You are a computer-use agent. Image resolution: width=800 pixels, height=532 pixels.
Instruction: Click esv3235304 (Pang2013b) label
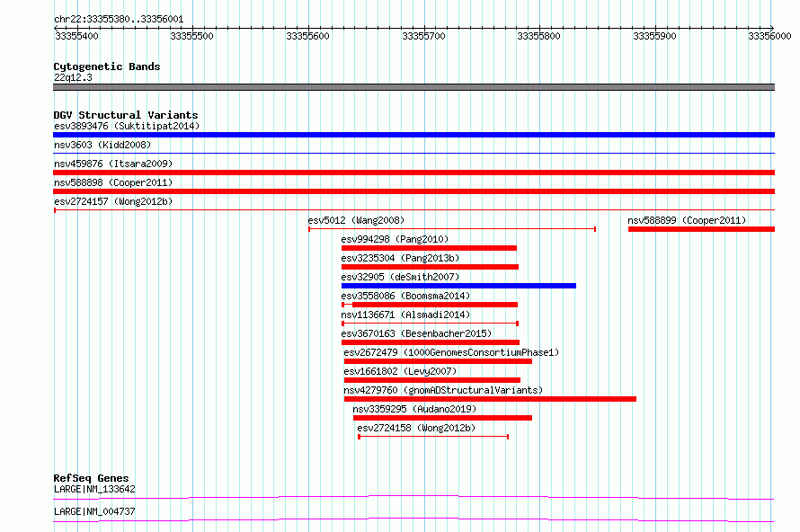(400, 258)
